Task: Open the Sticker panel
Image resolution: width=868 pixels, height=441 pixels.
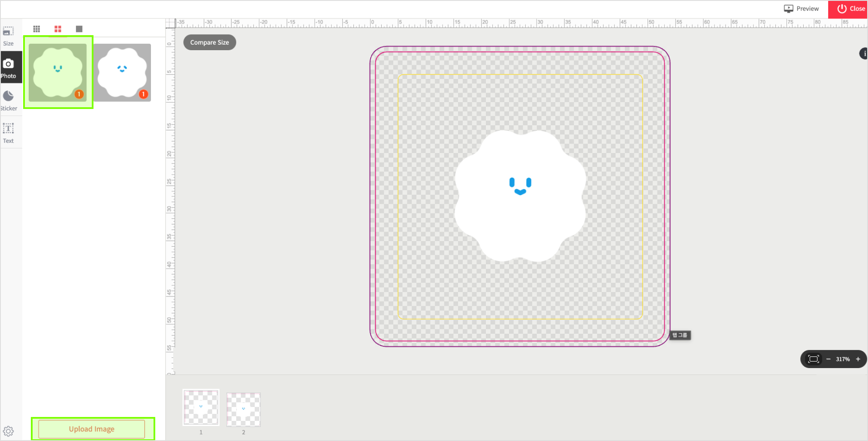Action: click(9, 100)
